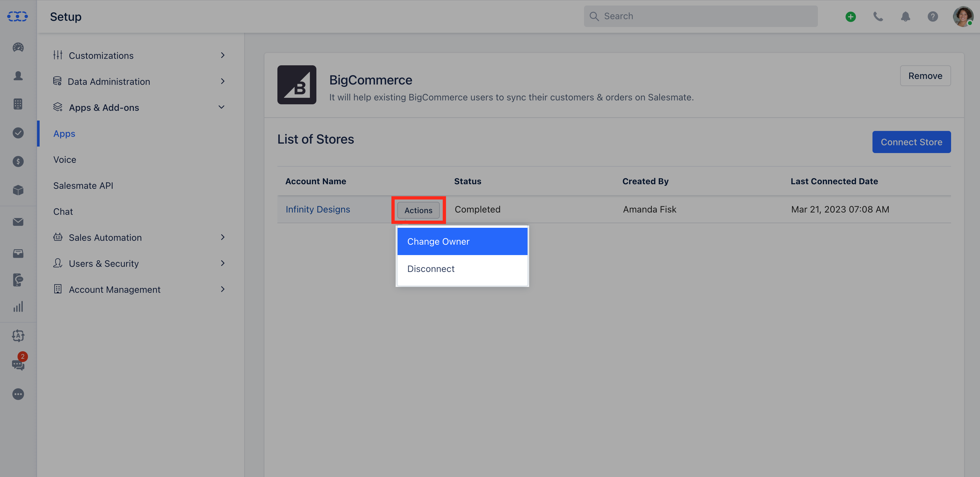Click the BigCommerce app logo
Screen dimensions: 980x477
[297, 84]
